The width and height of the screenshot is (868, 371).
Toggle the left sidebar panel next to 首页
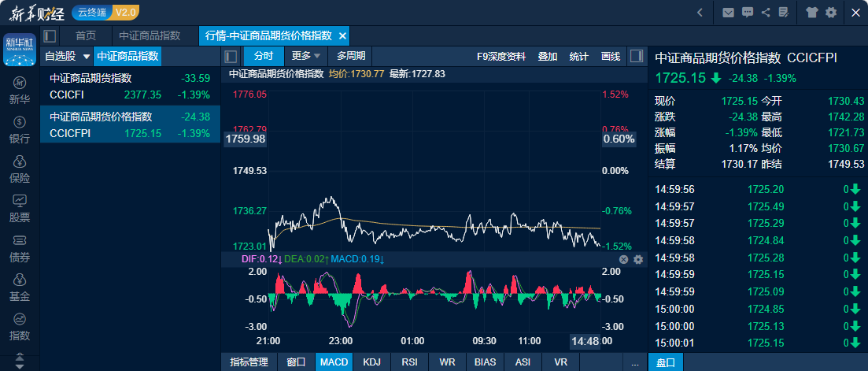coord(50,36)
